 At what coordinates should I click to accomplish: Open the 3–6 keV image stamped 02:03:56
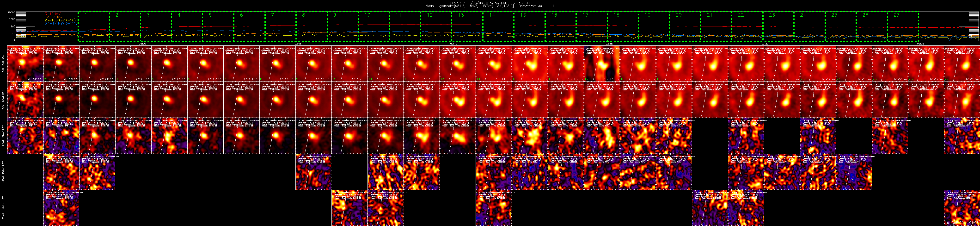(205, 64)
